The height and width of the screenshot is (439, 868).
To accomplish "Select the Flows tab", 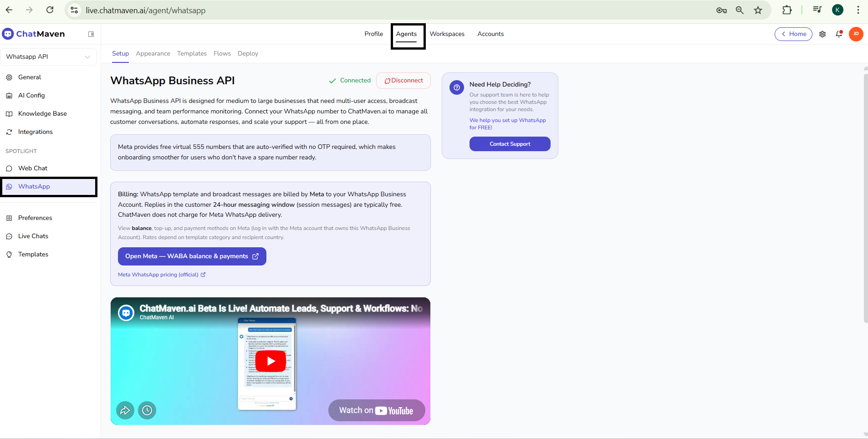I will pyautogui.click(x=222, y=53).
